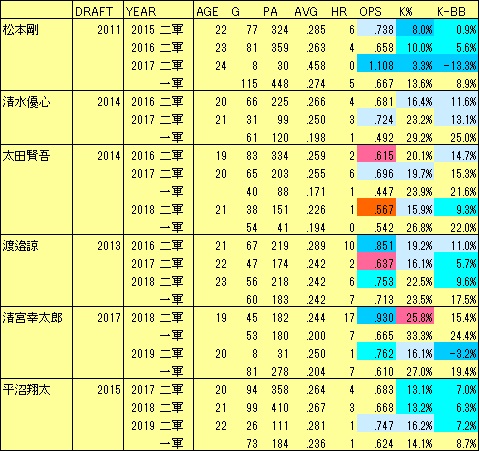
Task: Select the player name cell 清宮幸太郎
Action: tap(32, 318)
